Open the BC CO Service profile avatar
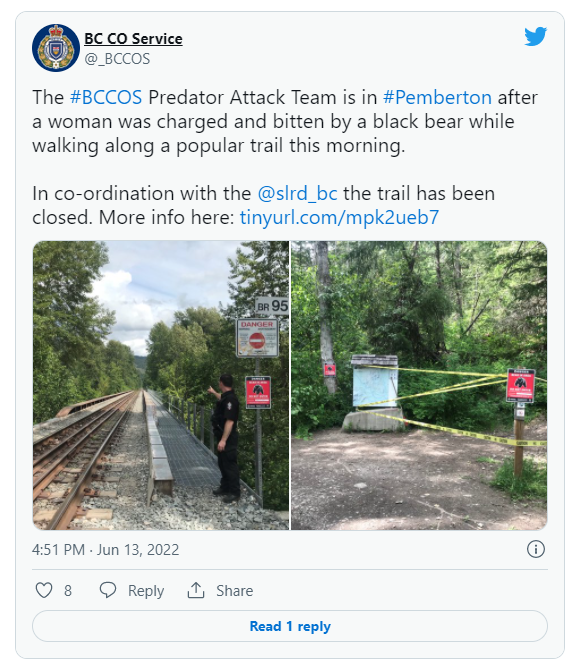574x671 pixels. 56,48
